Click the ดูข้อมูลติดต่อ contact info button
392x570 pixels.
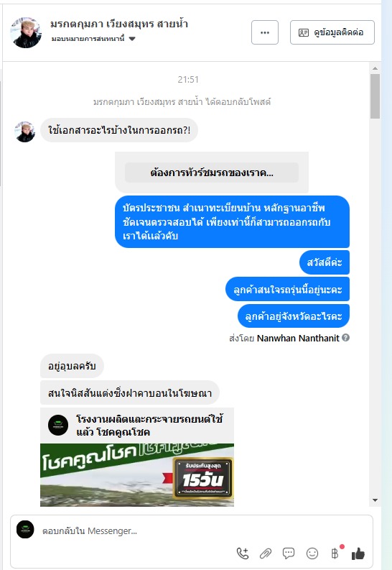[332, 32]
